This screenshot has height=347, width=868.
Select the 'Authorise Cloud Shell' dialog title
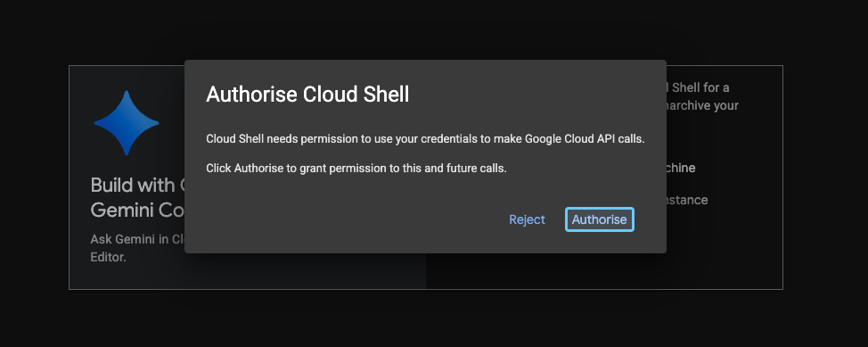coord(307,95)
